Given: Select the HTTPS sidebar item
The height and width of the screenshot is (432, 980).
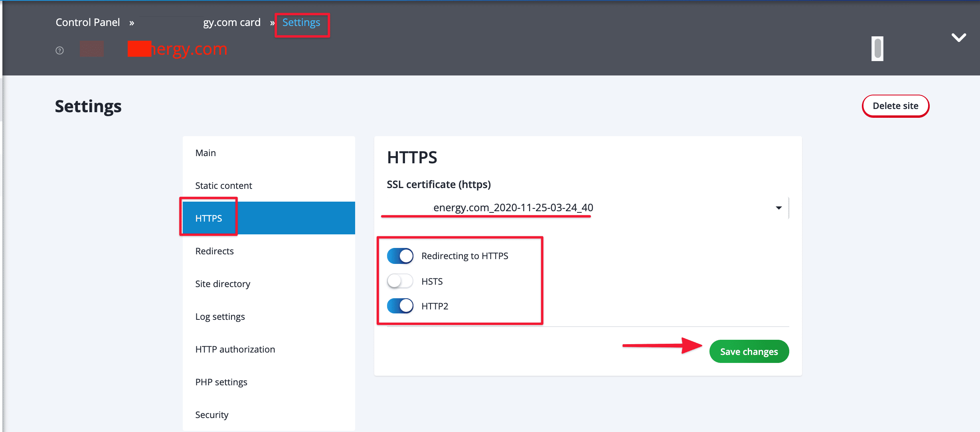Looking at the screenshot, I should [x=209, y=218].
